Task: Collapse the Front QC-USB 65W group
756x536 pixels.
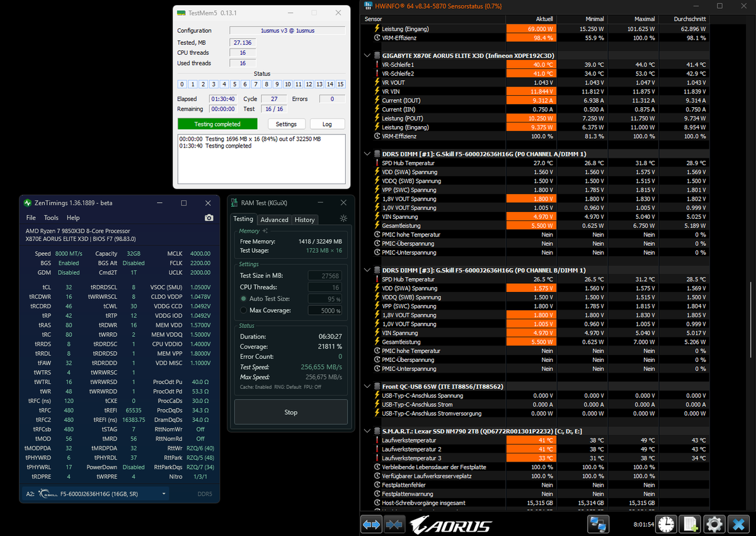Action: tap(367, 386)
